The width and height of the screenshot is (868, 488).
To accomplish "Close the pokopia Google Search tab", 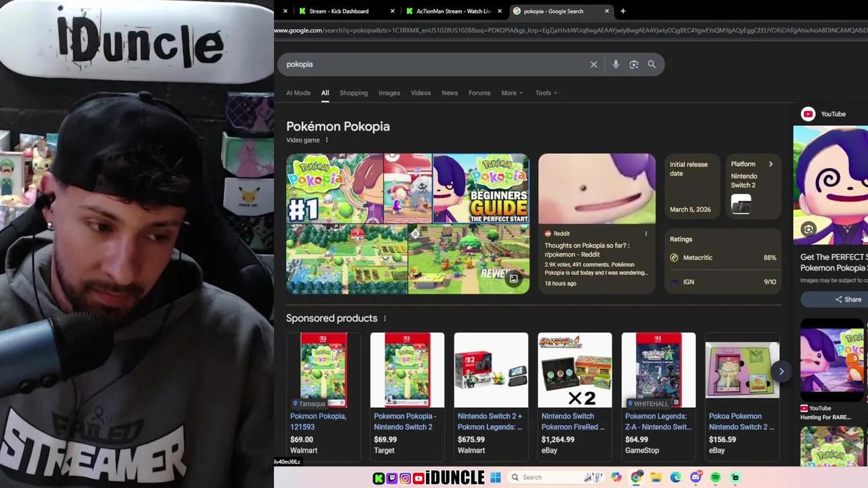I will (606, 11).
